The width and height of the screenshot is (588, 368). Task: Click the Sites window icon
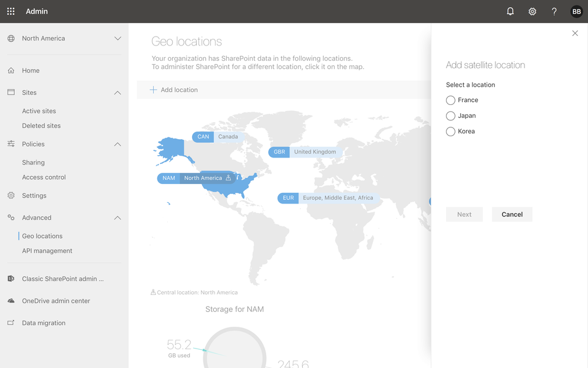tap(11, 93)
